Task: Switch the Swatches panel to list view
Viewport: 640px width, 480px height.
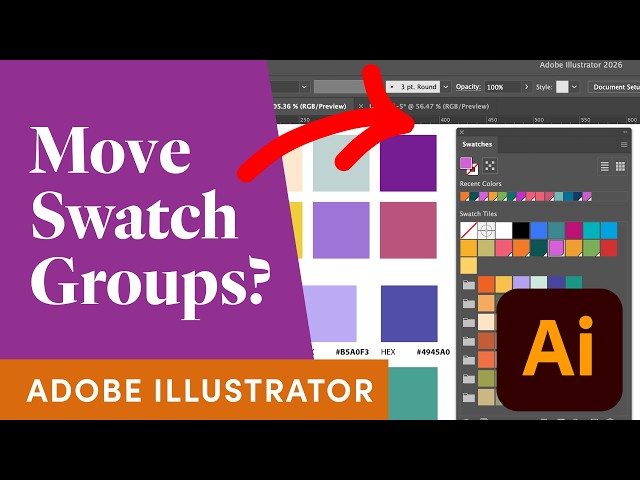Action: (x=604, y=166)
